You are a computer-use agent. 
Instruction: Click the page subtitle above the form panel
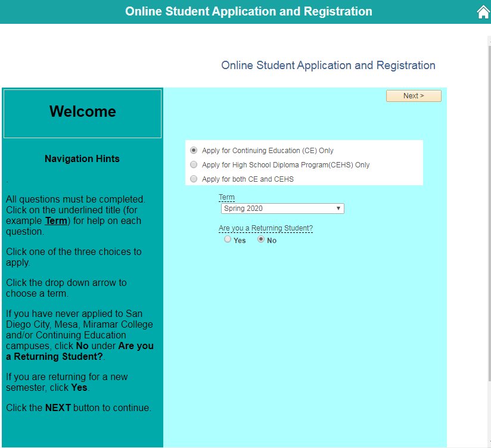click(328, 66)
